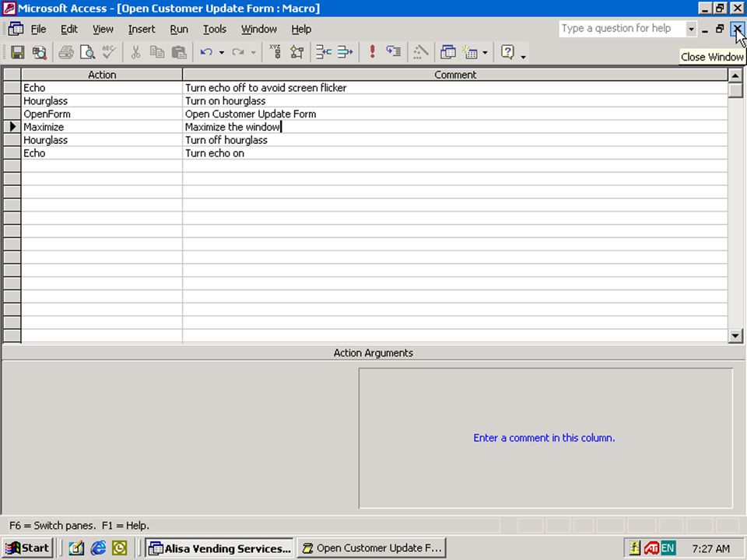The height and width of the screenshot is (560, 747).
Task: Select the Maximize action cell
Action: [x=102, y=127]
